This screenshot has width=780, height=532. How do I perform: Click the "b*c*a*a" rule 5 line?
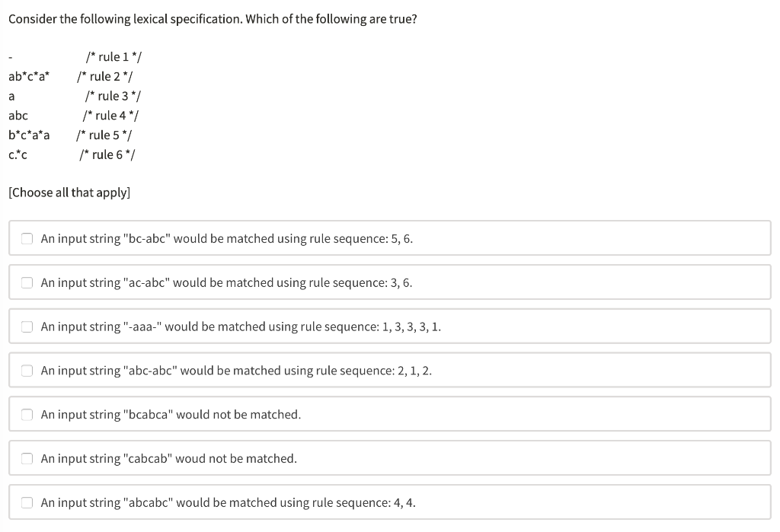pyautogui.click(x=29, y=135)
